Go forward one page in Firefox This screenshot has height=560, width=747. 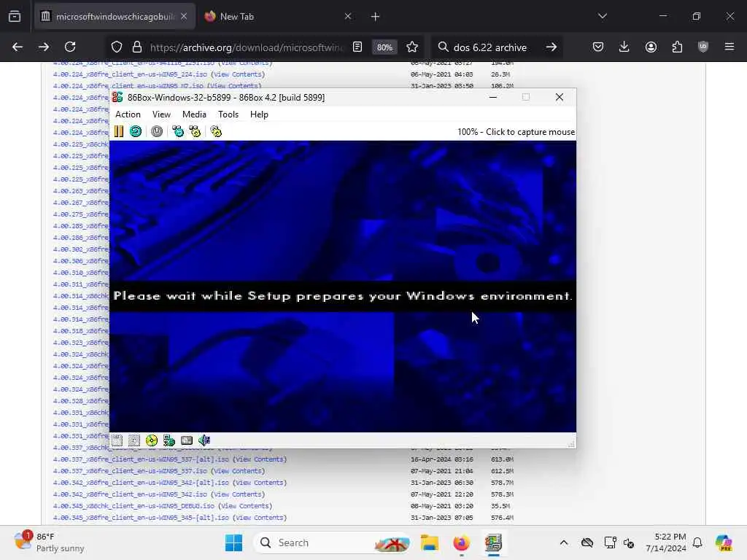[x=44, y=47]
